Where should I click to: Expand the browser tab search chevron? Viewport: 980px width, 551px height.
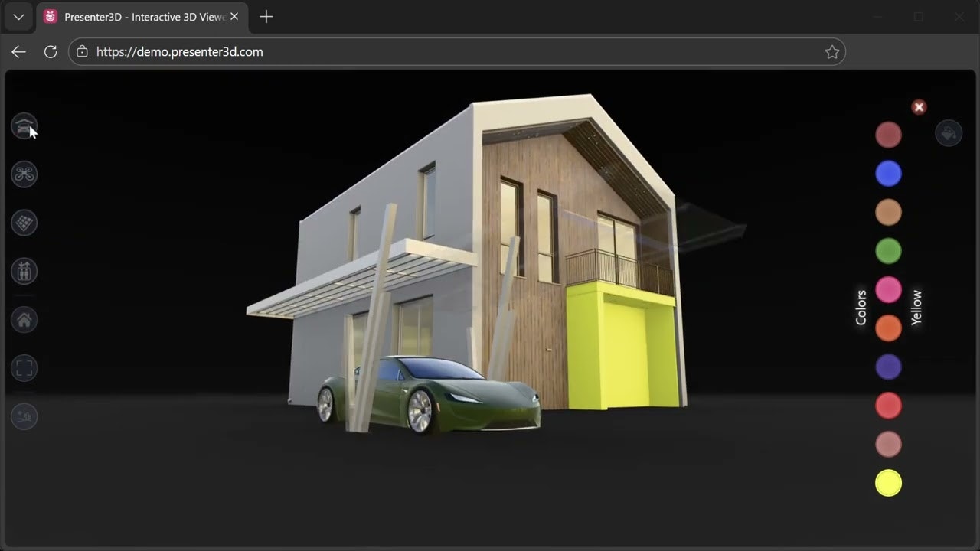[x=18, y=17]
